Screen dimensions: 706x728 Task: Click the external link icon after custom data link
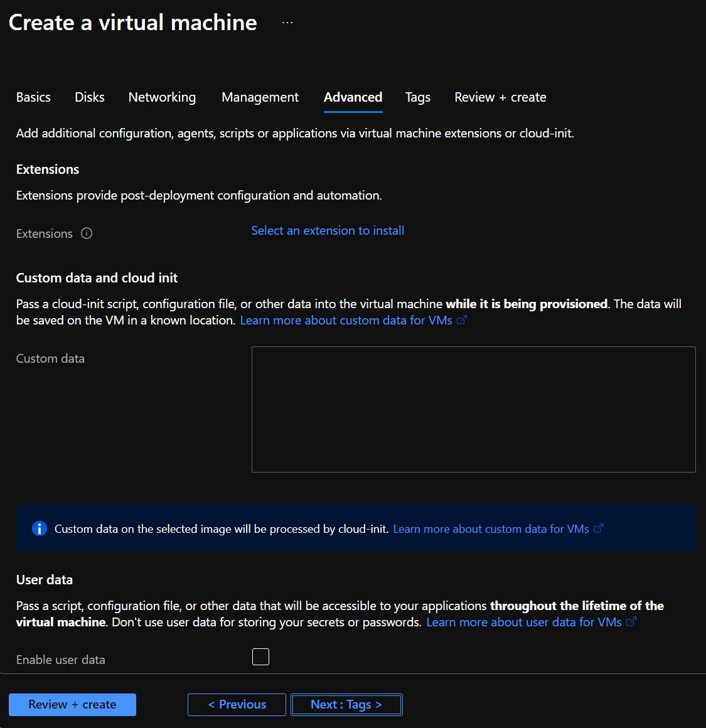463,320
